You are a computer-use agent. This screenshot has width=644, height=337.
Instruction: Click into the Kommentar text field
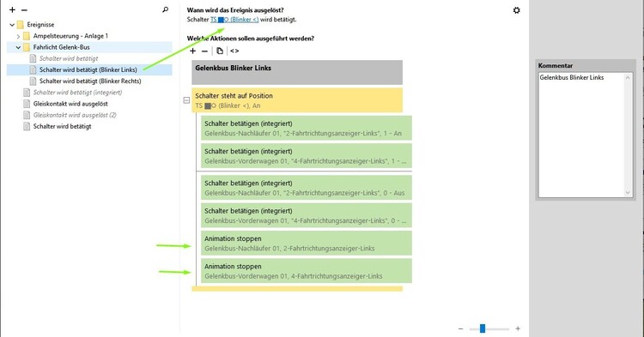click(581, 135)
